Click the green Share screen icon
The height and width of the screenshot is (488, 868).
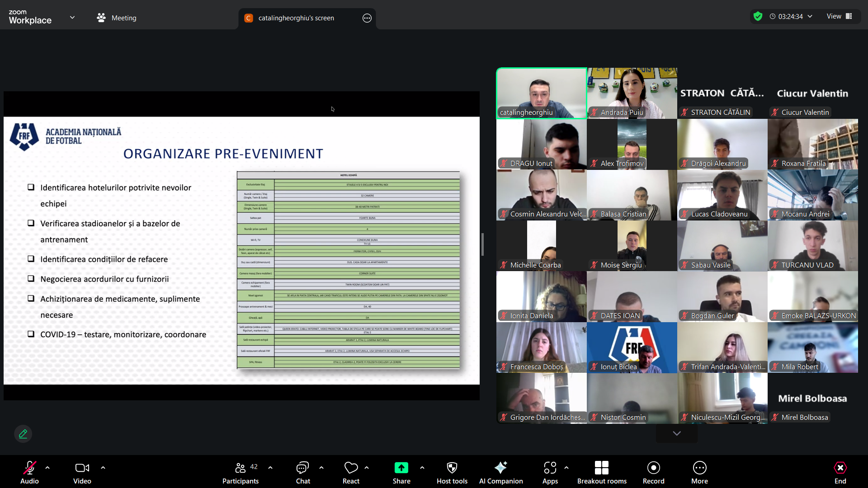point(401,468)
